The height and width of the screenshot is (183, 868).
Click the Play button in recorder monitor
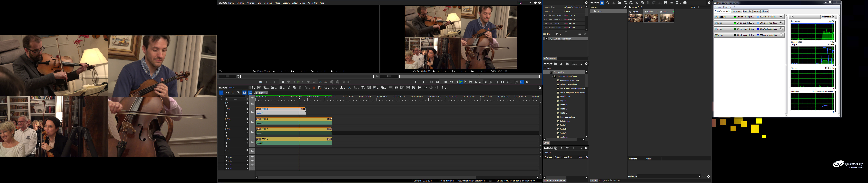461,82
